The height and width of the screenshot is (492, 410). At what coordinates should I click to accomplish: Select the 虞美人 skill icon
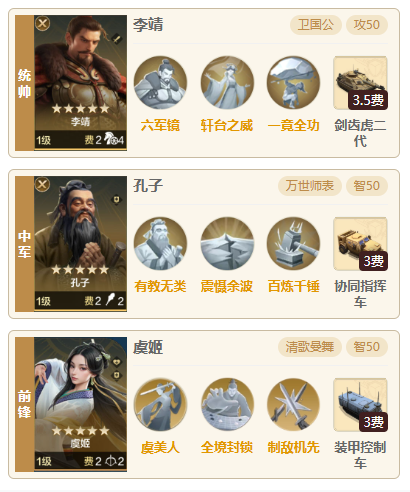160,405
